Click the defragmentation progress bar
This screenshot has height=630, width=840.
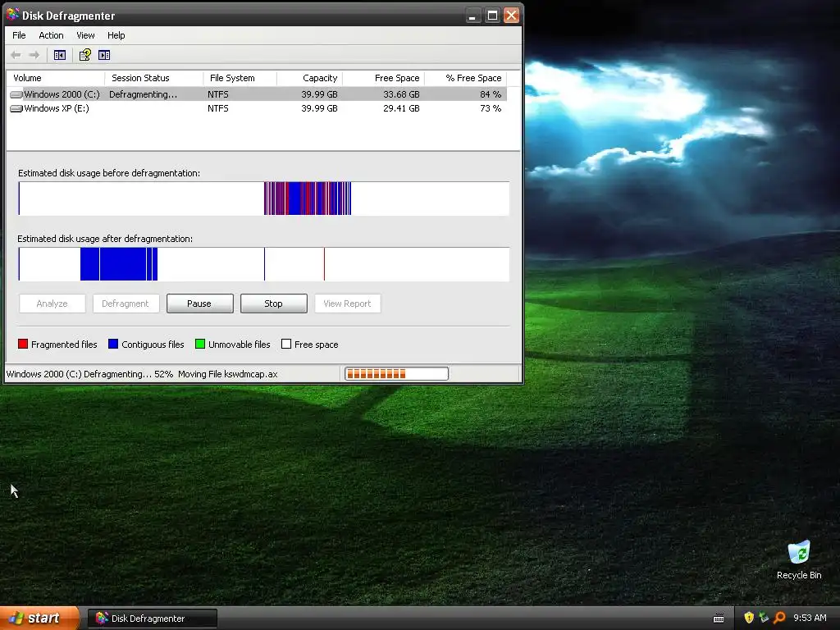point(396,374)
